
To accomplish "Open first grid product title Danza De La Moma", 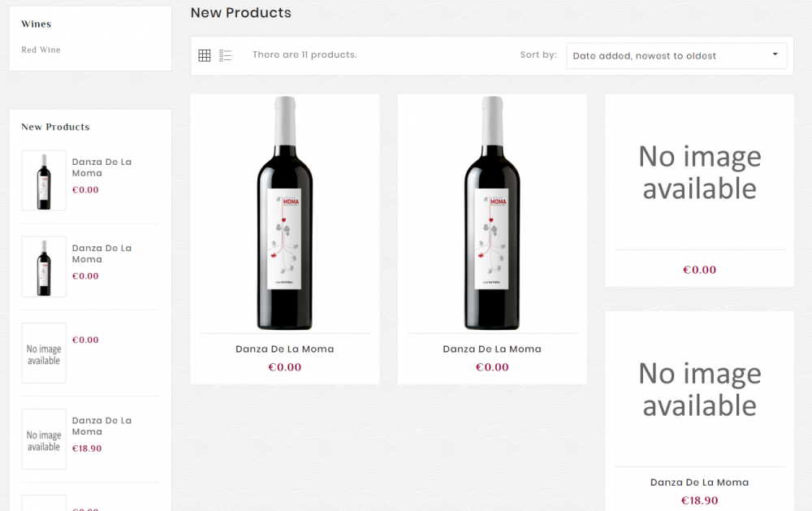I will click(285, 349).
